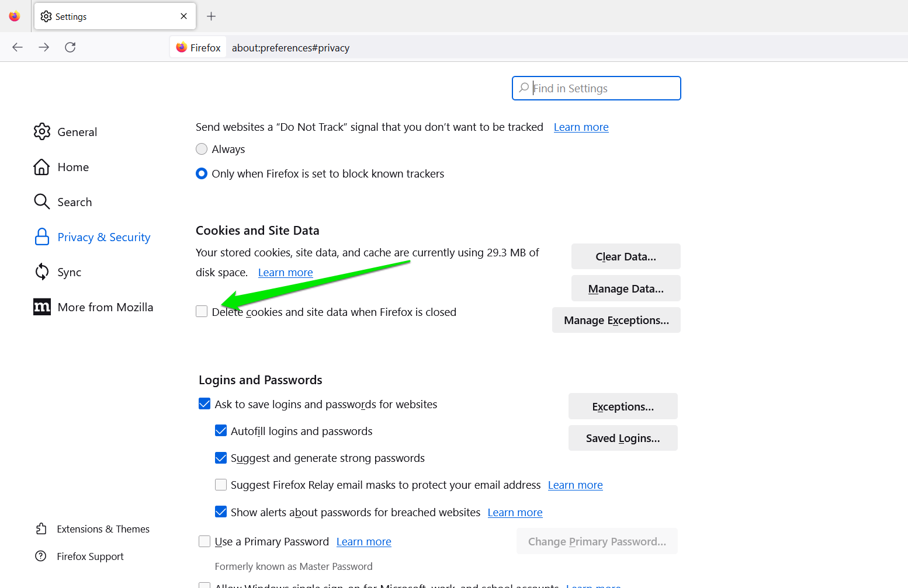Click 'Formerly known as Master Password' text
This screenshot has height=588, width=908.
294,566
